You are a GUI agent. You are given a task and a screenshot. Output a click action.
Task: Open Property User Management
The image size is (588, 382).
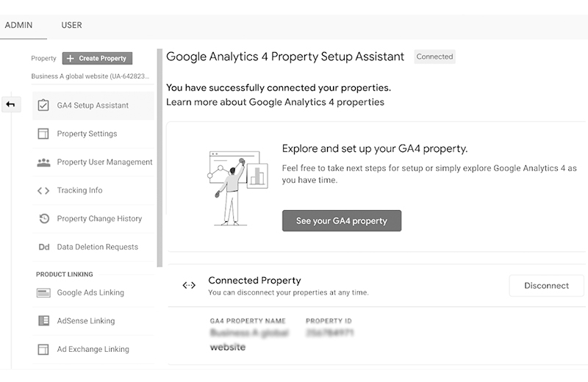click(x=93, y=162)
